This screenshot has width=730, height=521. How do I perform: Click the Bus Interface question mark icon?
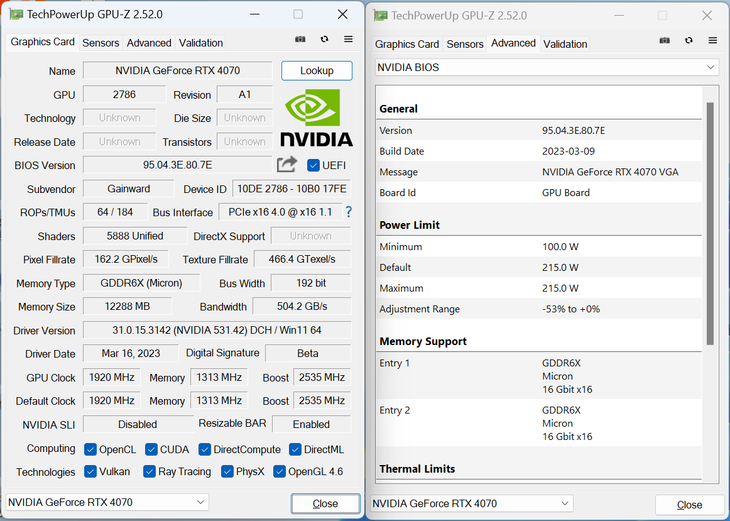coord(349,212)
